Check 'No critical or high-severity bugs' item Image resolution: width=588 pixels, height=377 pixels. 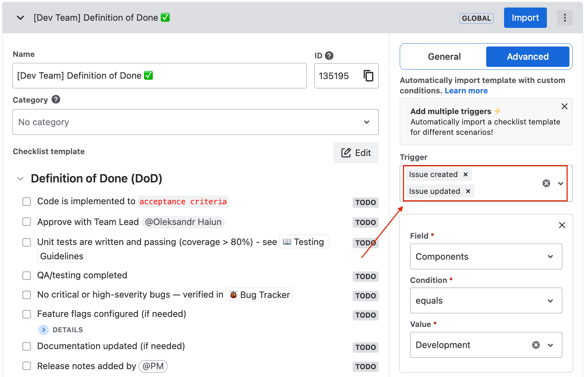point(27,295)
